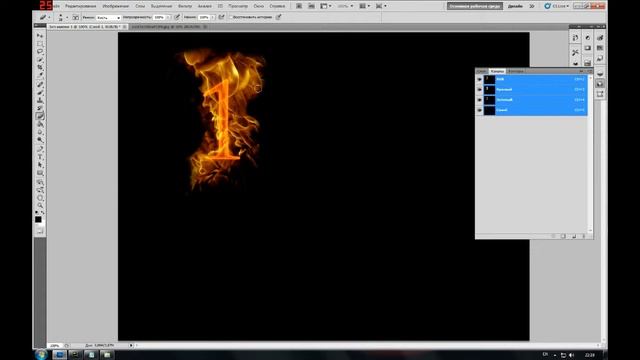Launch Bridge from the application bar
640x360 pixels.
tap(299, 6)
